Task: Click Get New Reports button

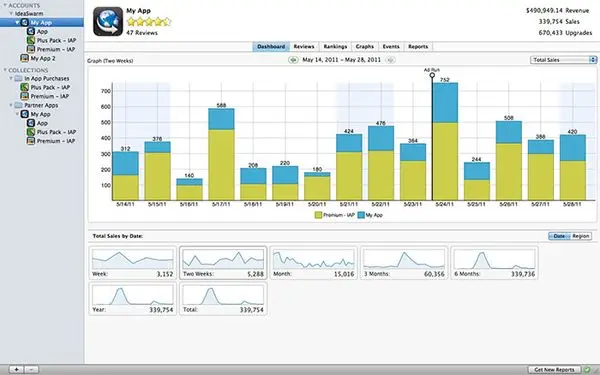Action: click(554, 370)
